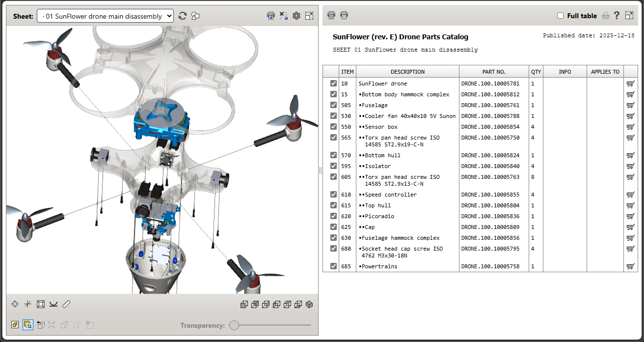Select the measure ruler tool
This screenshot has width=644, height=342.
pyautogui.click(x=67, y=304)
